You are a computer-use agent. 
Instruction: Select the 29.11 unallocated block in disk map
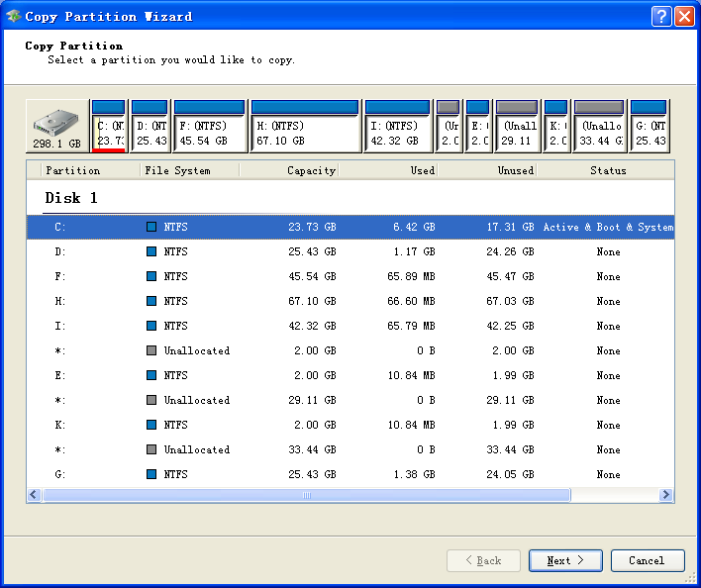tap(517, 126)
